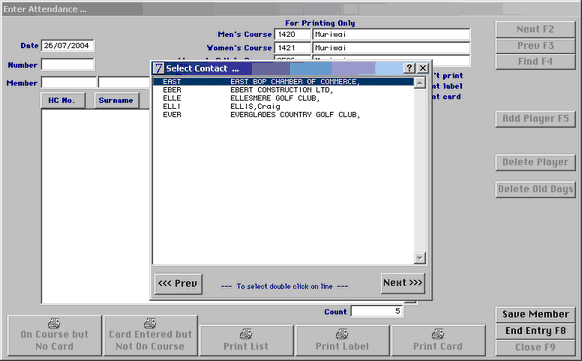
Task: Click the Prev F3 button
Action: (x=535, y=46)
